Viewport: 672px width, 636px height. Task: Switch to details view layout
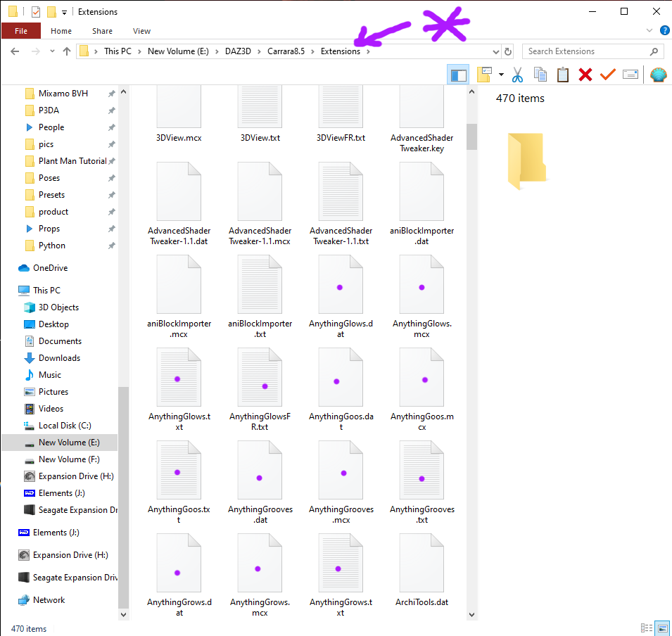point(646,628)
